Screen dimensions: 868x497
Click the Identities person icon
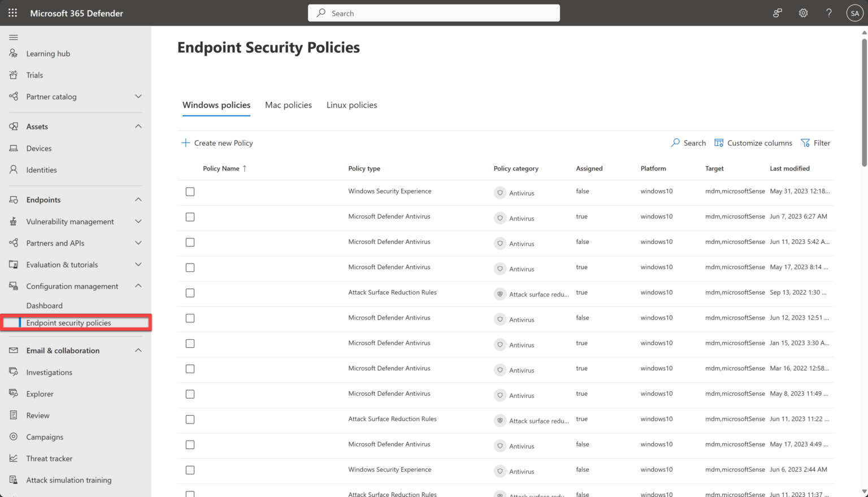click(x=14, y=170)
